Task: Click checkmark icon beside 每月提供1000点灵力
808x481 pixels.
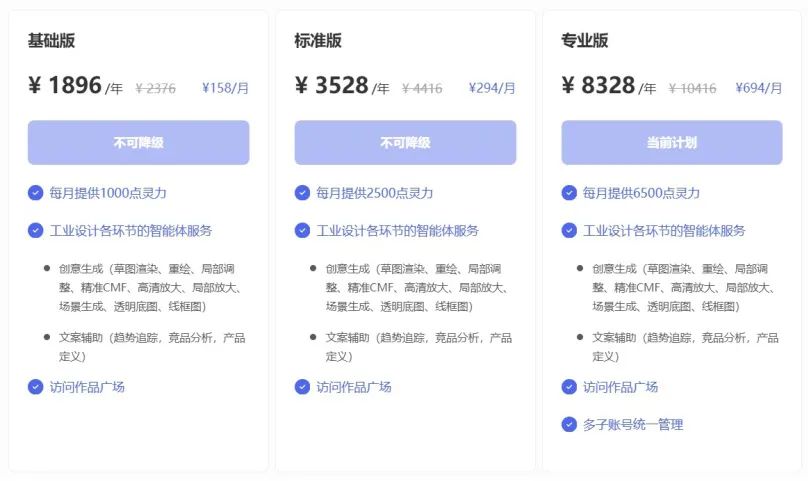Action: click(36, 193)
